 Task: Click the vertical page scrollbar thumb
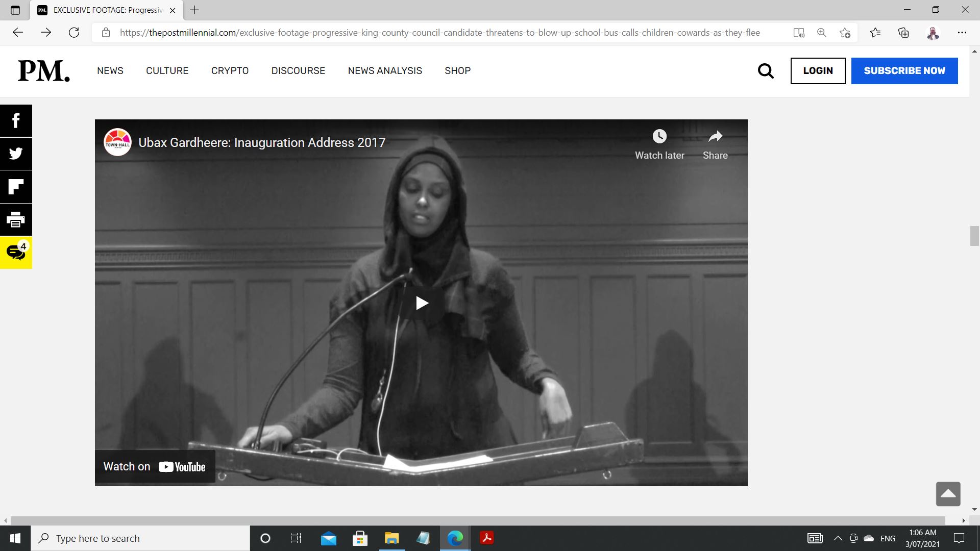point(974,236)
